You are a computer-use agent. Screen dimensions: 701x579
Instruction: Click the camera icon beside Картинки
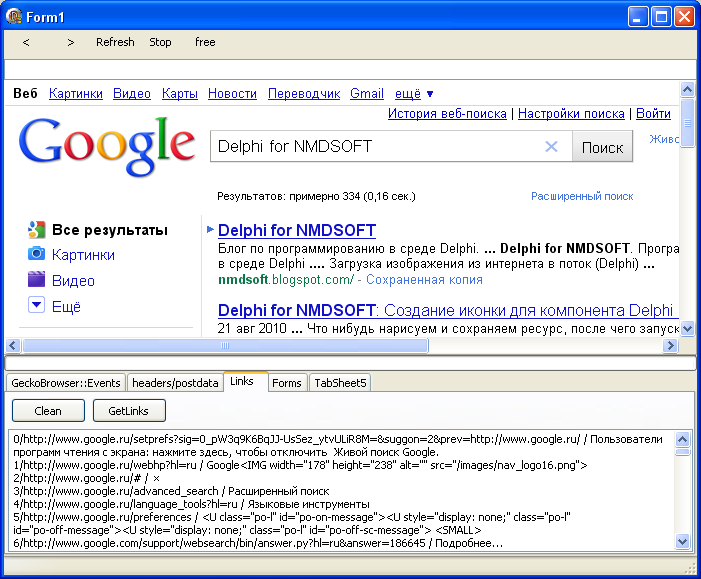pyautogui.click(x=36, y=254)
